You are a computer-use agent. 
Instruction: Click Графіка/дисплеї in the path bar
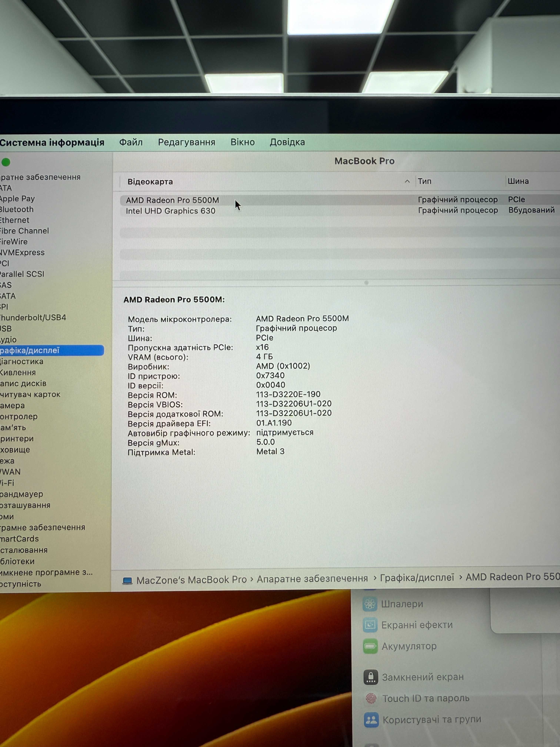(417, 577)
